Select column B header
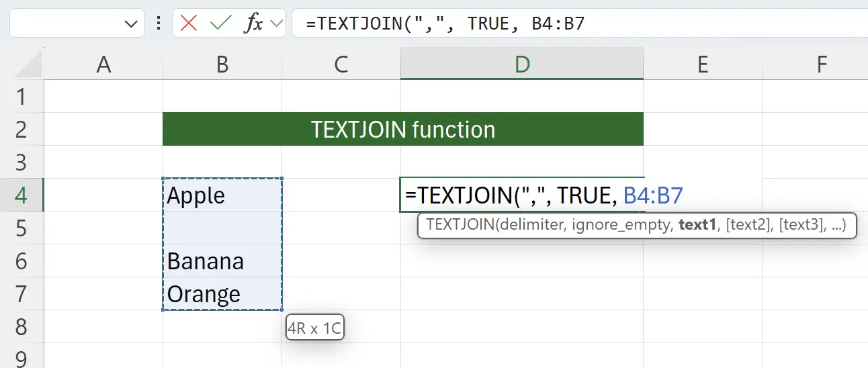 [x=222, y=64]
